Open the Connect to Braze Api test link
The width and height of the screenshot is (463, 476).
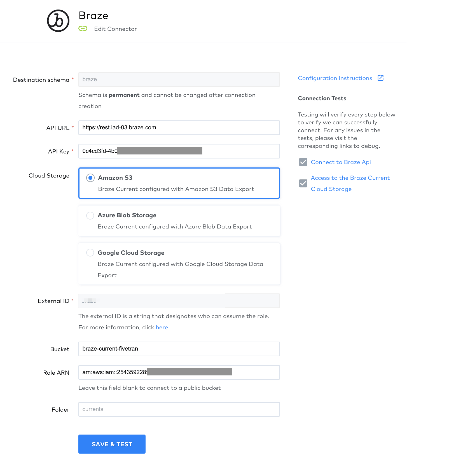pyautogui.click(x=341, y=162)
